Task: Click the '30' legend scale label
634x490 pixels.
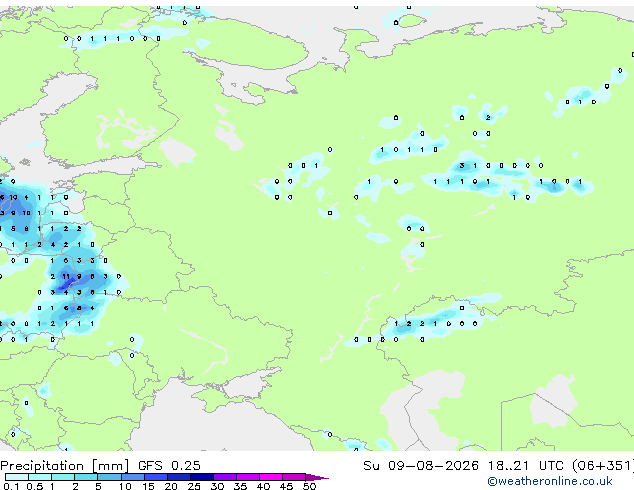Action: coord(218,486)
